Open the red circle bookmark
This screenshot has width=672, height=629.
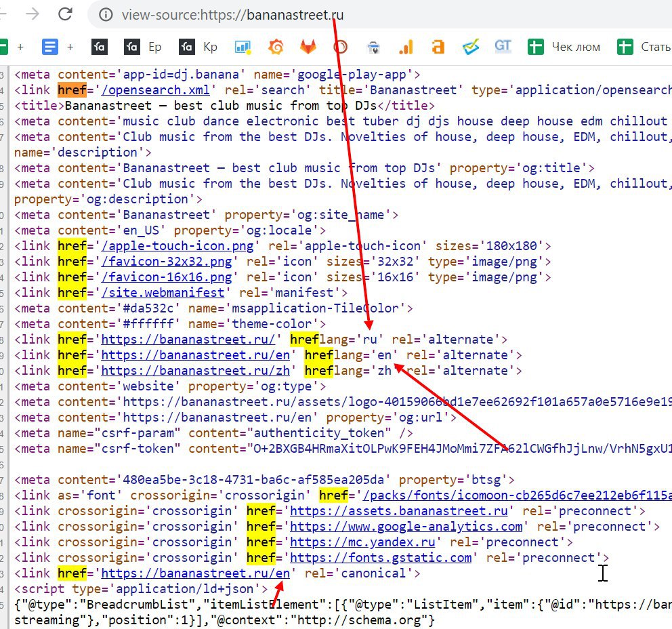[x=340, y=47]
